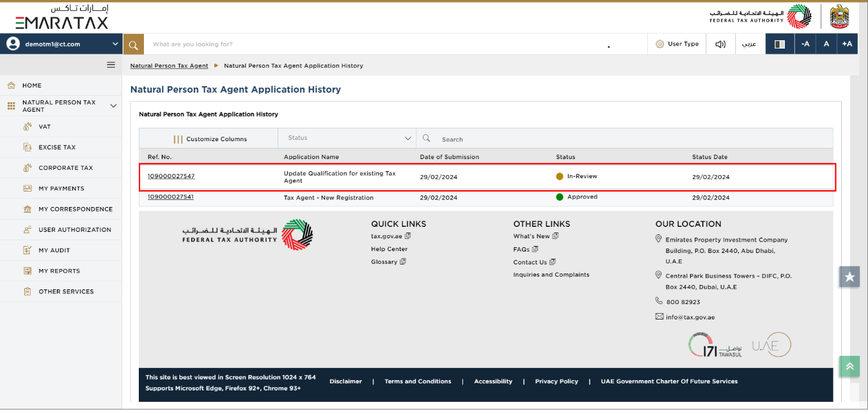Click Natural Person Tax Agent breadcrumb link
Viewport: 868px width, 414px height.
tap(169, 66)
